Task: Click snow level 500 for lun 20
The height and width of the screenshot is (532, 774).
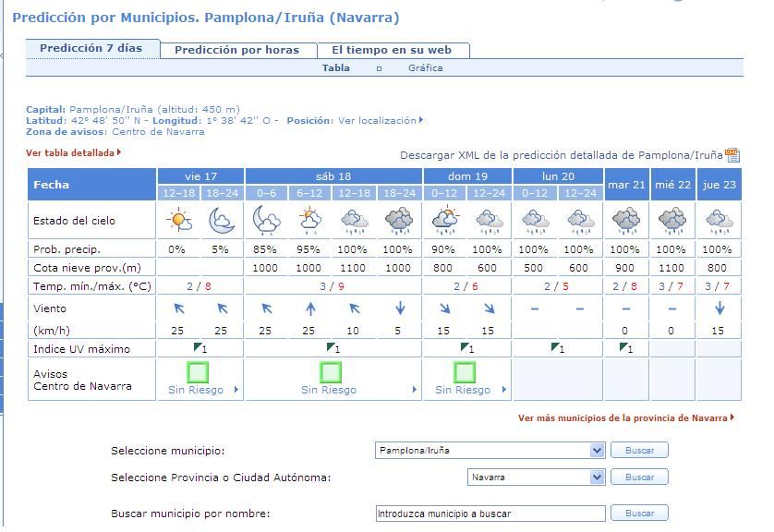Action: (533, 268)
